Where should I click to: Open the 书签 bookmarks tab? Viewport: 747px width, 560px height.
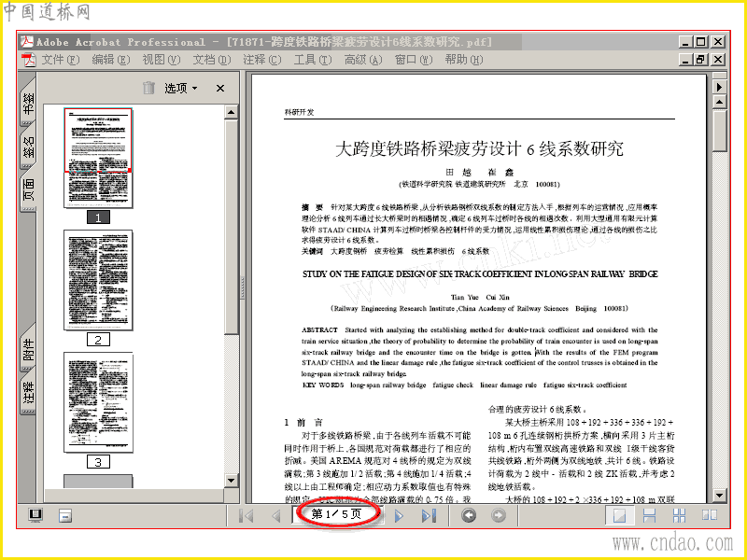click(x=29, y=102)
